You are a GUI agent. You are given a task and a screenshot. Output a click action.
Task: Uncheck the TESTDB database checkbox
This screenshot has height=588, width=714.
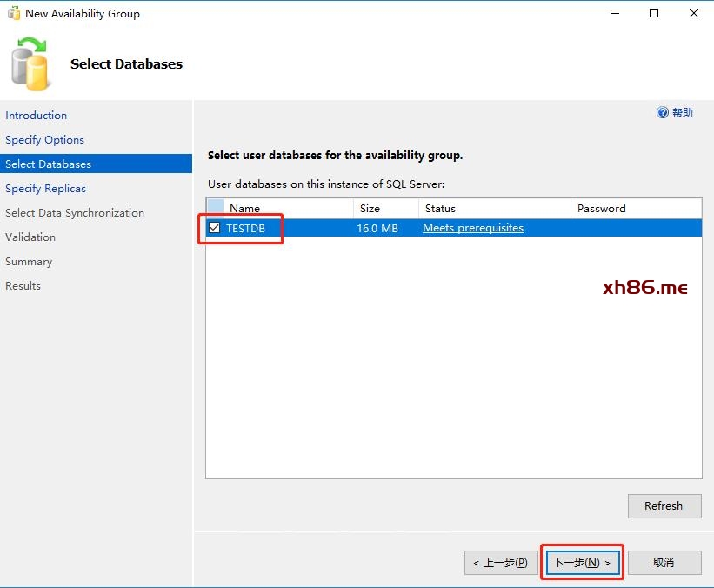215,228
